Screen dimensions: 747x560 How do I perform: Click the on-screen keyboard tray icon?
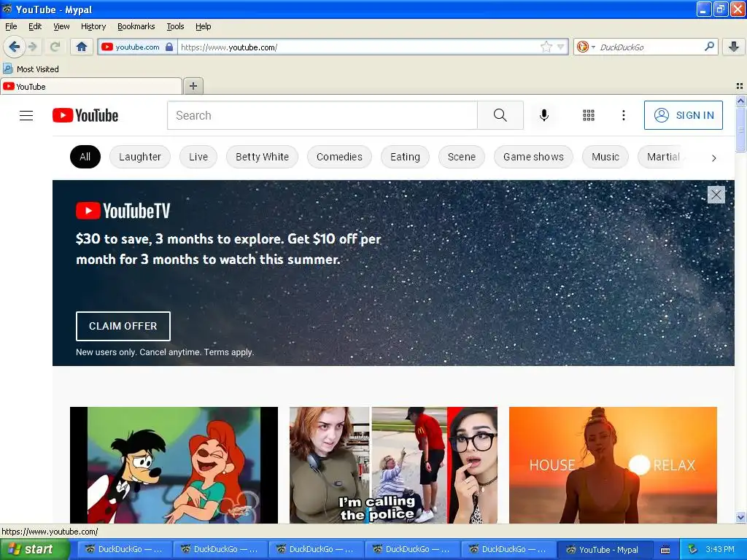coord(665,550)
